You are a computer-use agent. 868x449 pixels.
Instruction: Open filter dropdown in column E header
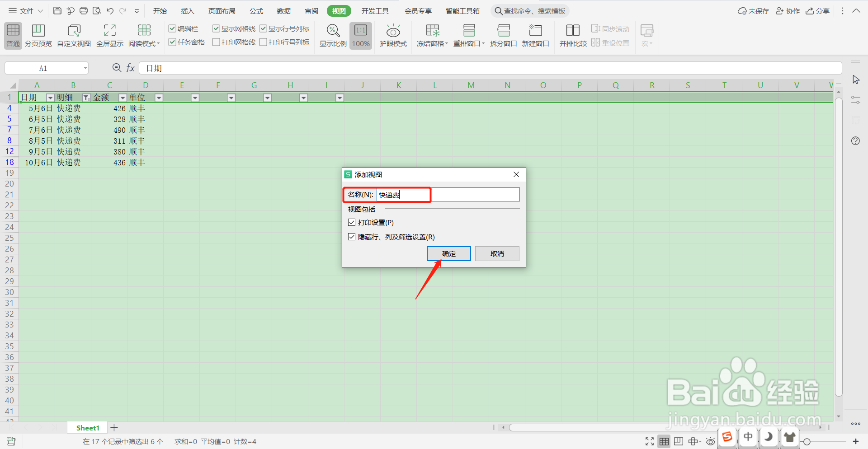tap(195, 98)
